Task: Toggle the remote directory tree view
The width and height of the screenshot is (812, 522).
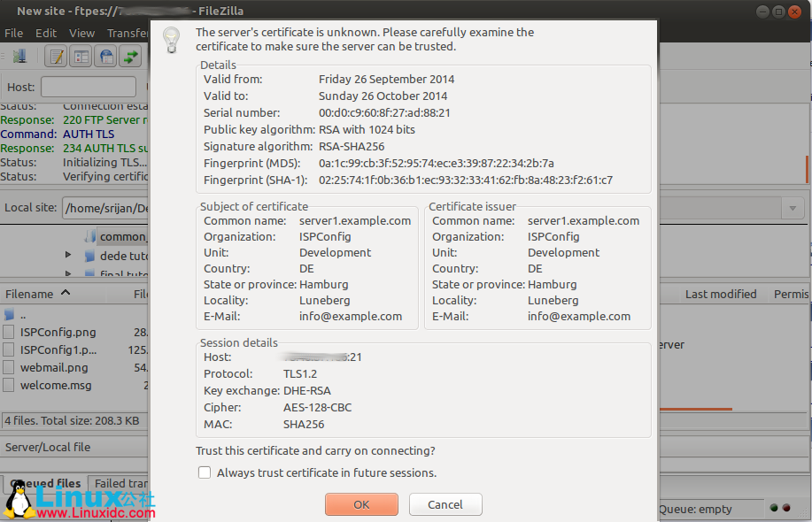Action: [106, 55]
